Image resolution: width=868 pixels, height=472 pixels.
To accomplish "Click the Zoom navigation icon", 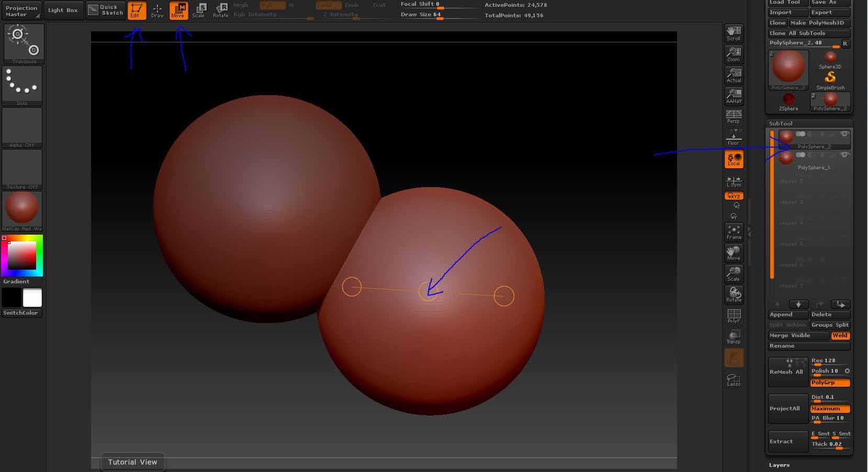I will coord(734,54).
